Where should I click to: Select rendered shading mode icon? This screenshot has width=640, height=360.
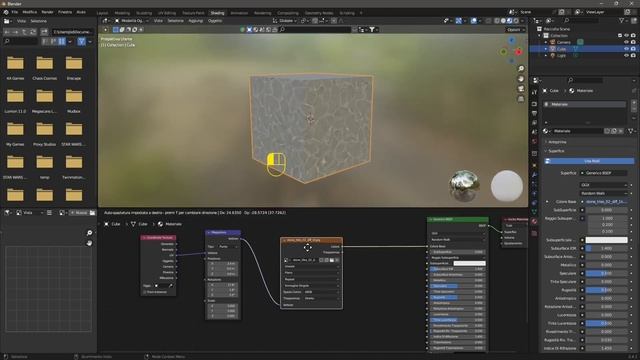pyautogui.click(x=516, y=21)
